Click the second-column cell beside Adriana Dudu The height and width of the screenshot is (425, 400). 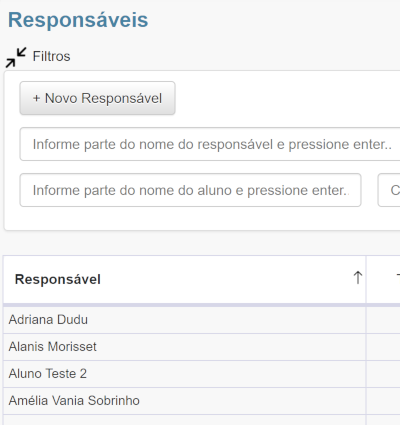pyautogui.click(x=383, y=320)
